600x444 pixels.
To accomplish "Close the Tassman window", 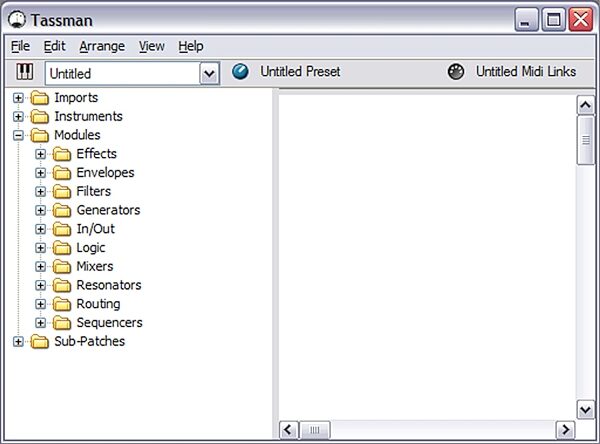I will click(581, 20).
